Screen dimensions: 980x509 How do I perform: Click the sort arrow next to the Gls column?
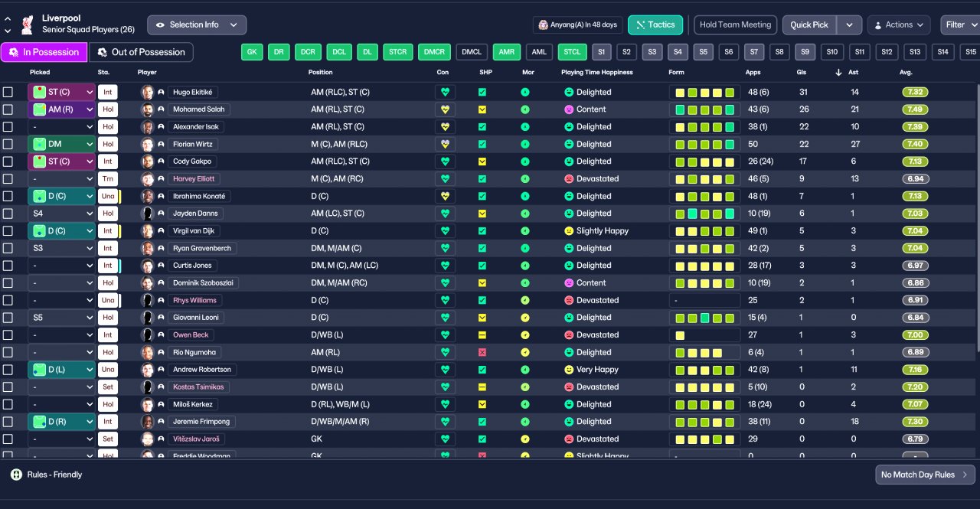click(838, 72)
